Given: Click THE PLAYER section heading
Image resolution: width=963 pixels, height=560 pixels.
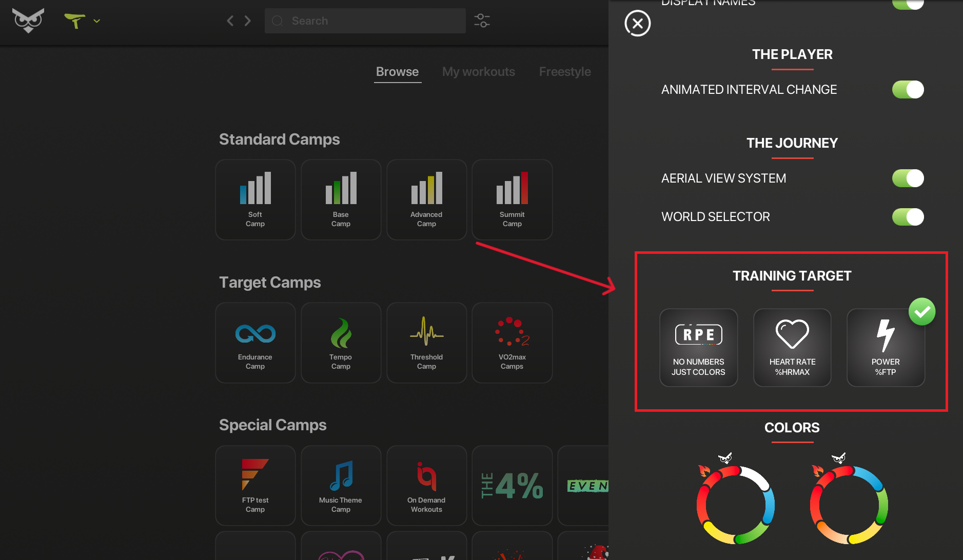Looking at the screenshot, I should coord(792,54).
